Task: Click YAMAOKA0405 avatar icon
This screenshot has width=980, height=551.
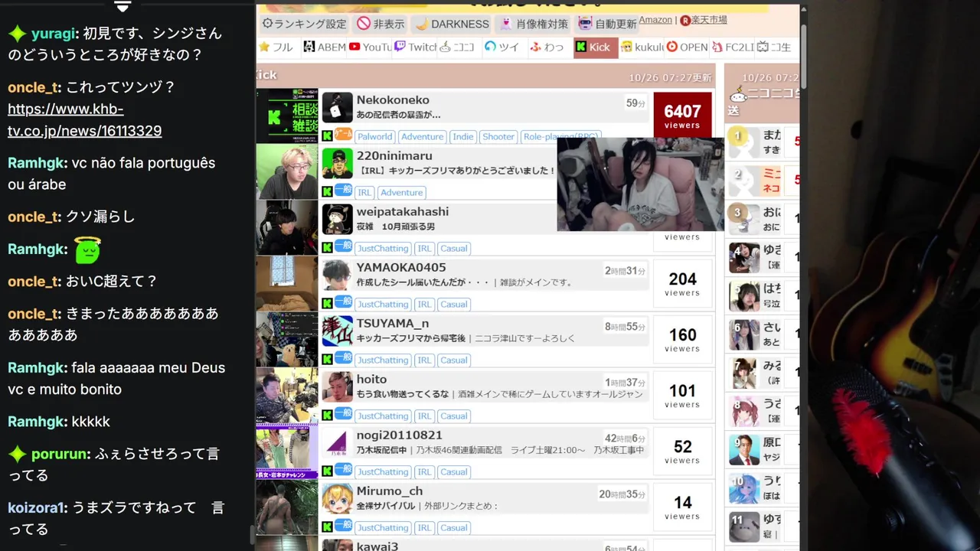Action: [337, 275]
